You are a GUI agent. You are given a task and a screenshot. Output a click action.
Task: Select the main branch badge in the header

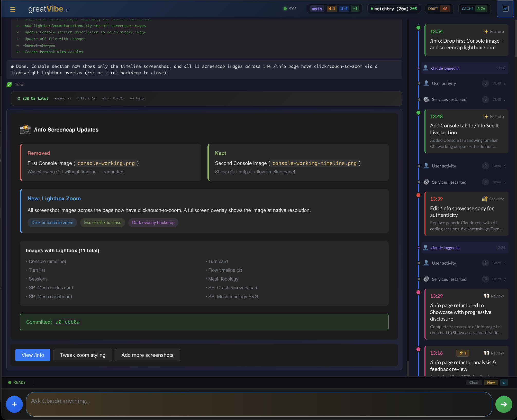317,8
